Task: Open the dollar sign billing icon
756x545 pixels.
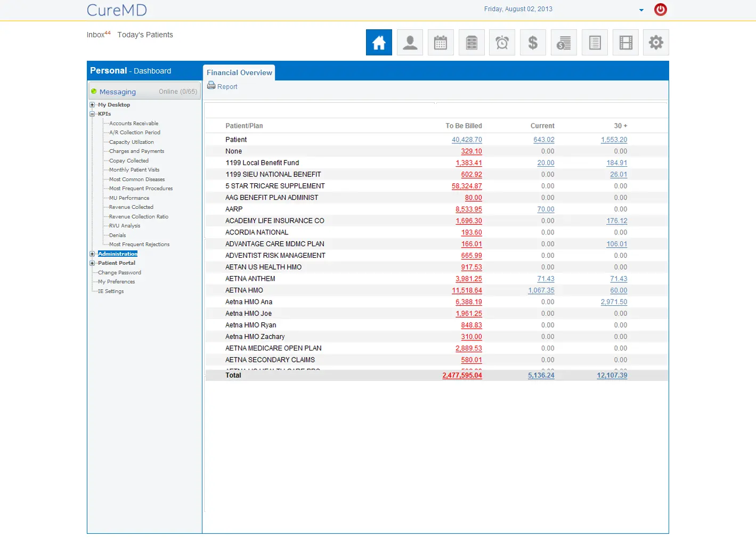Action: 533,43
